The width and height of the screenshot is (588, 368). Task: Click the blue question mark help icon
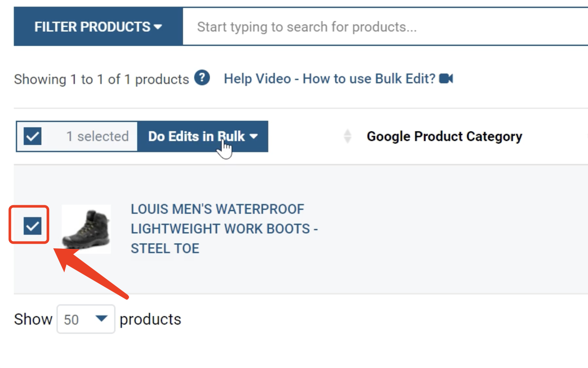[202, 78]
